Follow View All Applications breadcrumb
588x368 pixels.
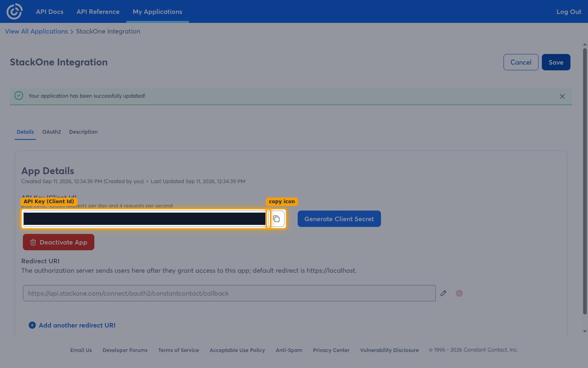click(x=36, y=31)
